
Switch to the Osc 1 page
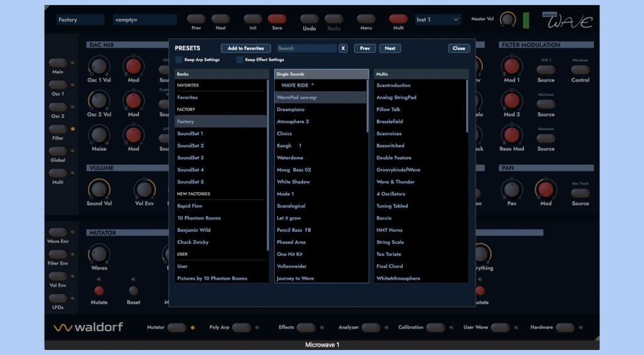coord(57,85)
